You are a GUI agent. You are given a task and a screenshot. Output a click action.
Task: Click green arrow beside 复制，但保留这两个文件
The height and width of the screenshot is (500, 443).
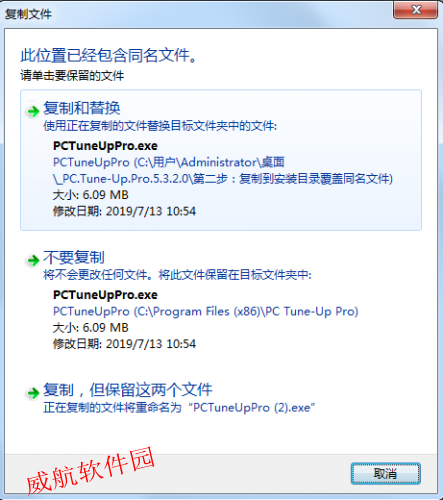point(33,393)
